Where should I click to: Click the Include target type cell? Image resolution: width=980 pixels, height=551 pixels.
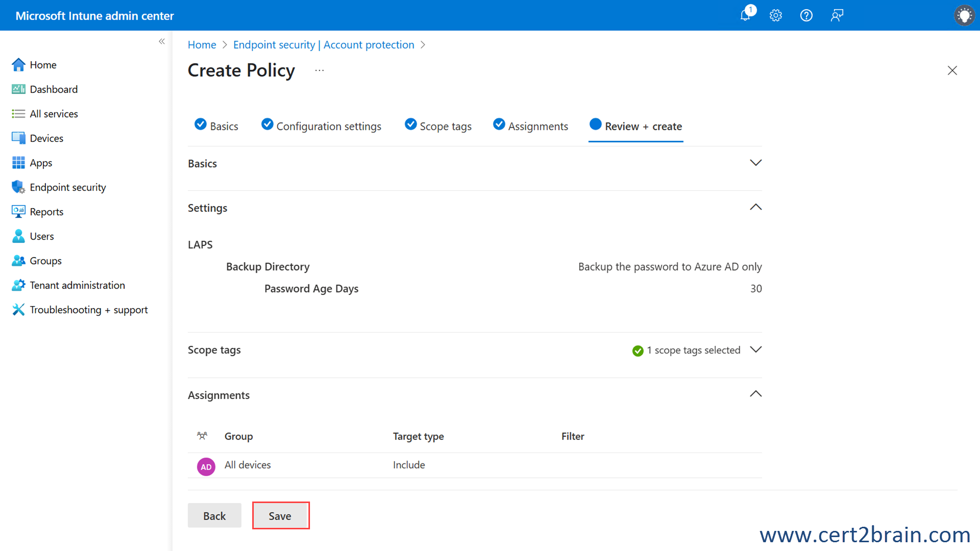409,465
